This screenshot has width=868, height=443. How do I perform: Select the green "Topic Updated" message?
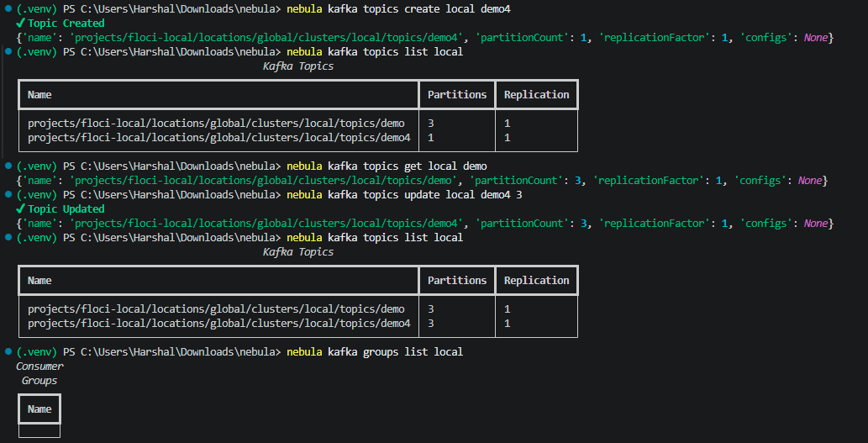(x=66, y=208)
